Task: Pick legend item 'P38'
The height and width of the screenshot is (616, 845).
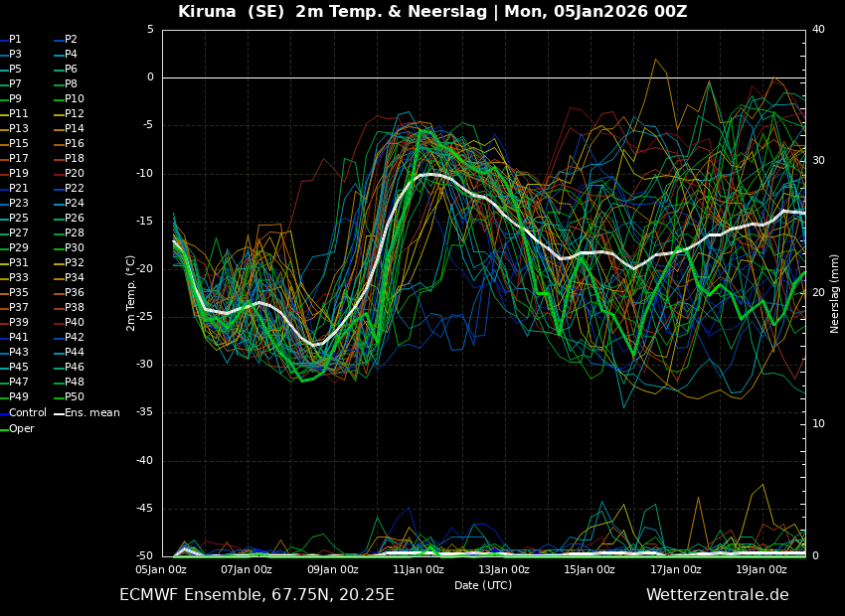Action: coord(69,307)
